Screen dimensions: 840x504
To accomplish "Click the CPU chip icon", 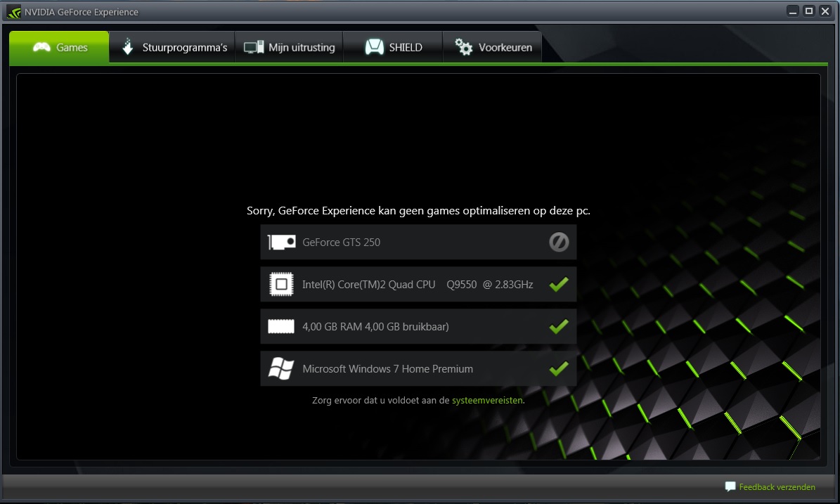I will coord(281,284).
